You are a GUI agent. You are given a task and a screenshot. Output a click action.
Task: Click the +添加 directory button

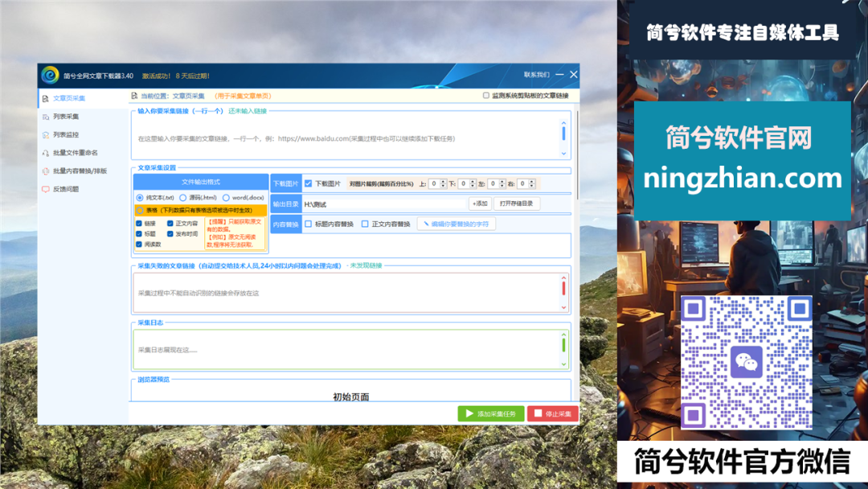click(x=480, y=203)
